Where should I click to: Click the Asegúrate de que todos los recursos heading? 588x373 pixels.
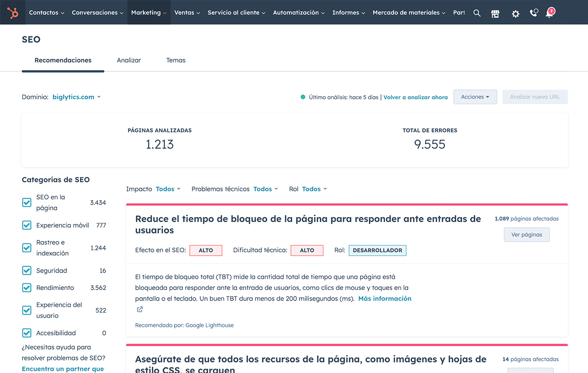[x=311, y=364]
